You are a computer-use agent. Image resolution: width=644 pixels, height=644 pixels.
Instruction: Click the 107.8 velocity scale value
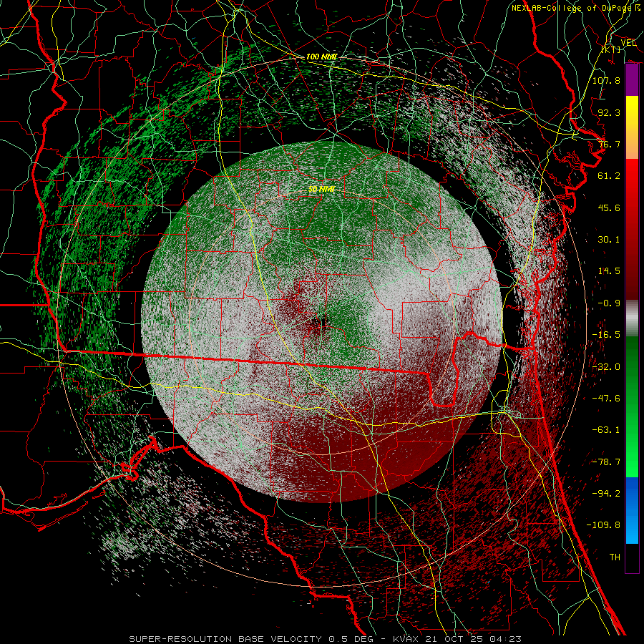(x=606, y=80)
